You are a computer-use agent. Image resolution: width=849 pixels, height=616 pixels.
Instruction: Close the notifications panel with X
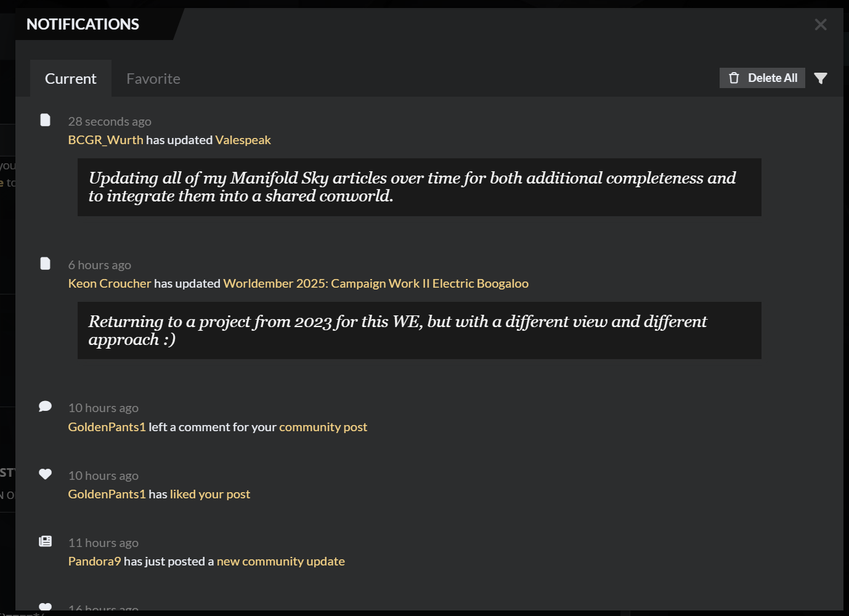click(820, 25)
